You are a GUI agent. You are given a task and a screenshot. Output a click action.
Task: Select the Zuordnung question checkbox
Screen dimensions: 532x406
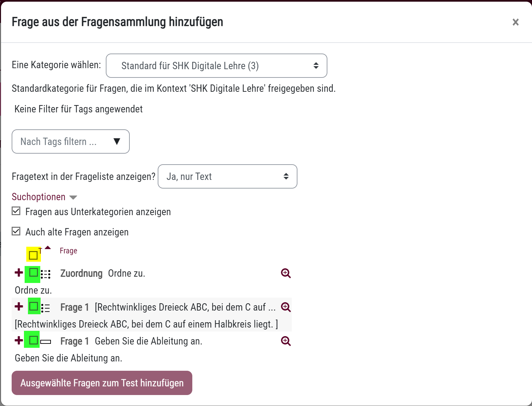coord(33,273)
